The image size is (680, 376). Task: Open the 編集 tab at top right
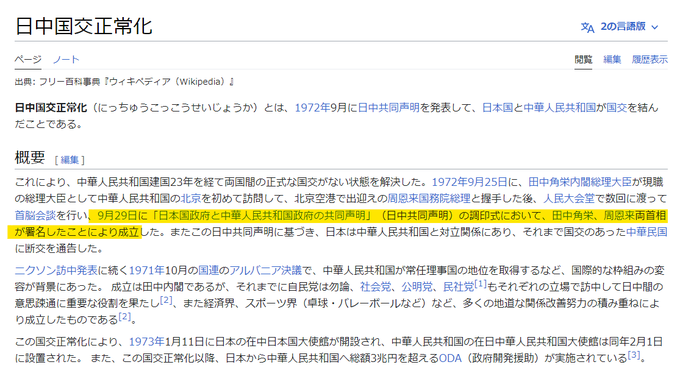coord(612,59)
